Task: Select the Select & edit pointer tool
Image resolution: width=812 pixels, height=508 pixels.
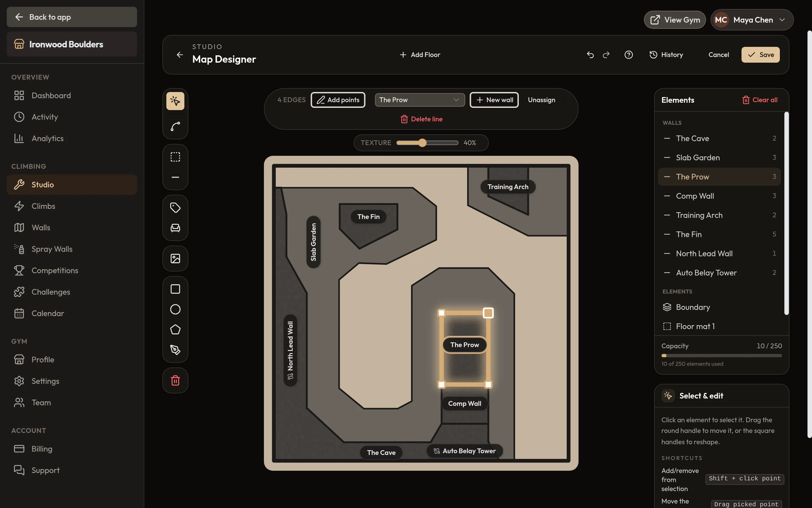Action: (175, 101)
